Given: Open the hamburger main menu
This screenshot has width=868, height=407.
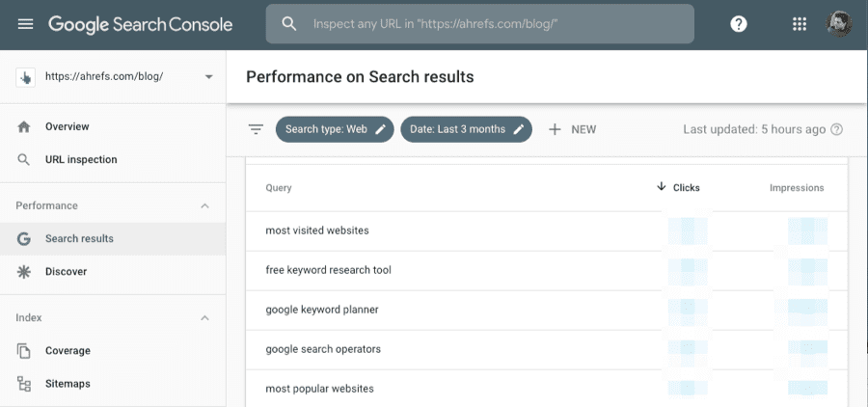Looking at the screenshot, I should click(25, 24).
